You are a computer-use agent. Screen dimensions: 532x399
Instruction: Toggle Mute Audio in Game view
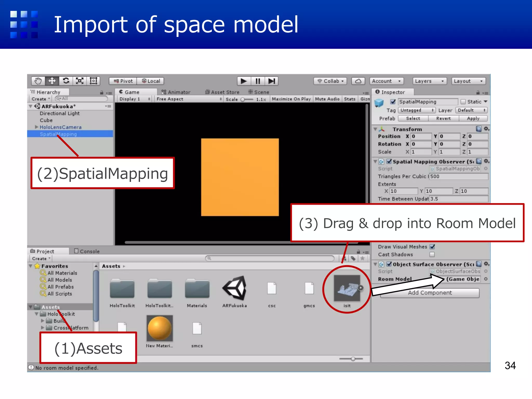[x=327, y=99]
